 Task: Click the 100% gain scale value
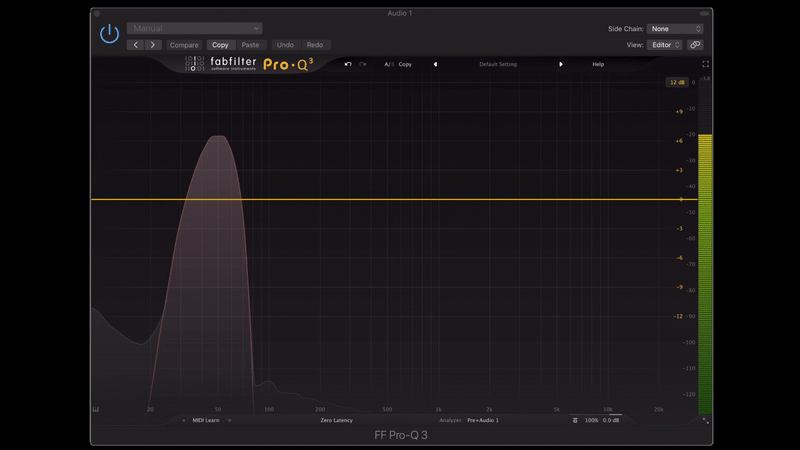[x=591, y=420]
